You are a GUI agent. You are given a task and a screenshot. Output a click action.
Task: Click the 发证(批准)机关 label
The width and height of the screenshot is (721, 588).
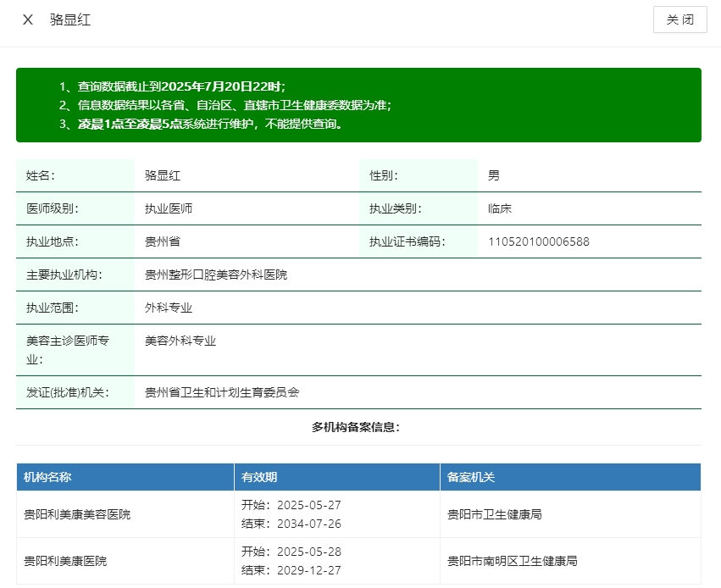click(x=68, y=392)
